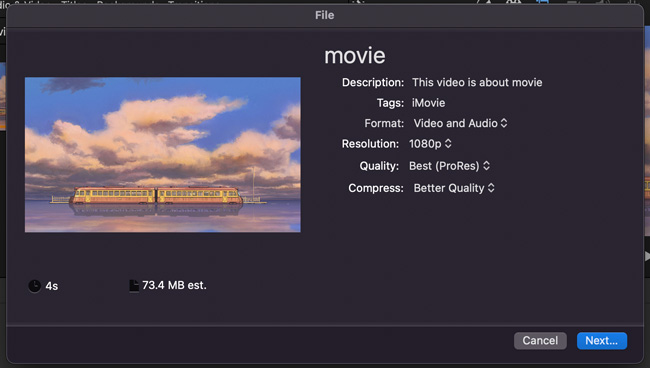The height and width of the screenshot is (368, 650).
Task: Change the Resolution dropdown from 1080p
Action: [430, 144]
